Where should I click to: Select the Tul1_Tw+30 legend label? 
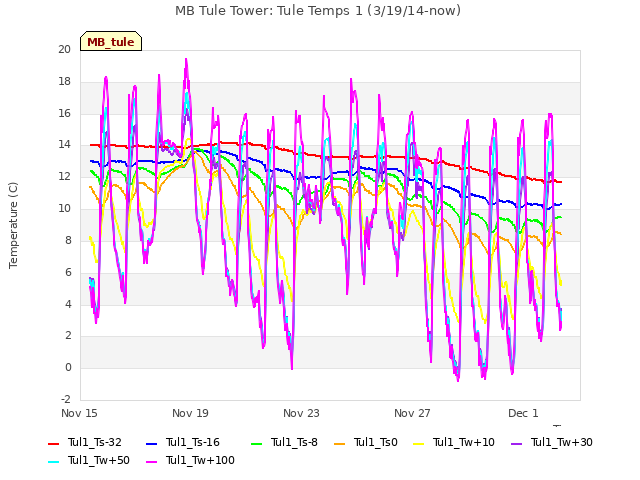click(x=562, y=442)
